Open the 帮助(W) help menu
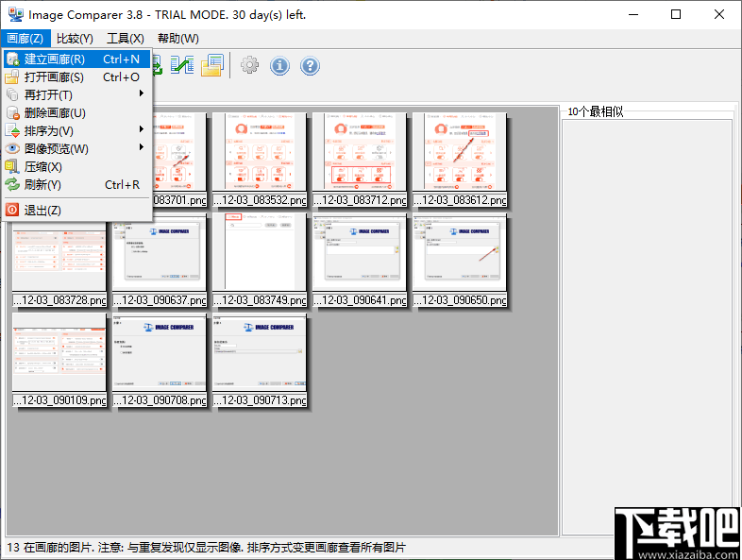This screenshot has height=560, width=742. click(178, 39)
